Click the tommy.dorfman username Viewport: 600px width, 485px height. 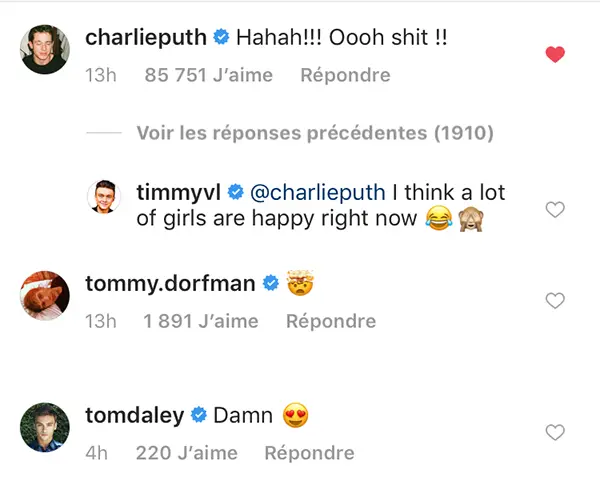tap(169, 284)
